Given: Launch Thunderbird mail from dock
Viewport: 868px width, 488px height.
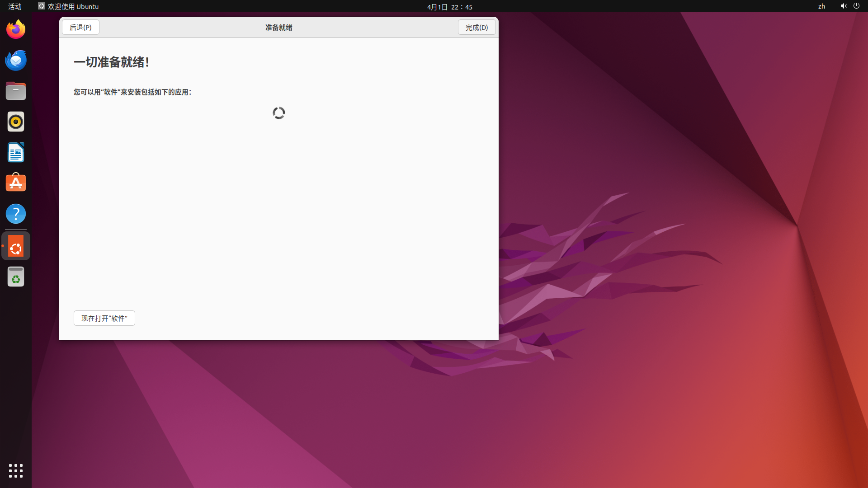Looking at the screenshot, I should pyautogui.click(x=16, y=61).
